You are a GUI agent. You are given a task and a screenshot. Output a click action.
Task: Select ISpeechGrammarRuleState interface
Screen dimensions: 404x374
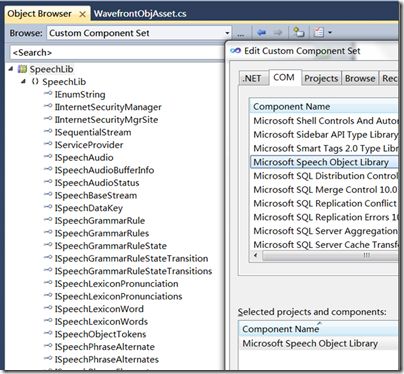point(111,246)
